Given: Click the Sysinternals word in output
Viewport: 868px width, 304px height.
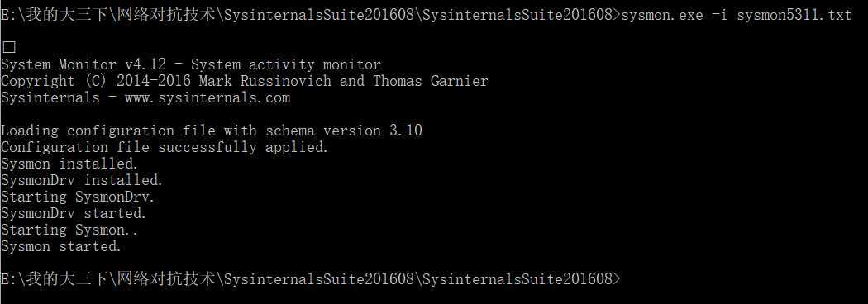Looking at the screenshot, I should [50, 97].
